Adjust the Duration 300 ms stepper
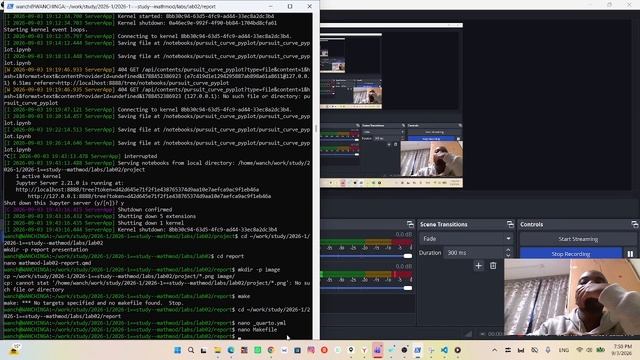Image resolution: width=640 pixels, height=360 pixels. [508, 253]
